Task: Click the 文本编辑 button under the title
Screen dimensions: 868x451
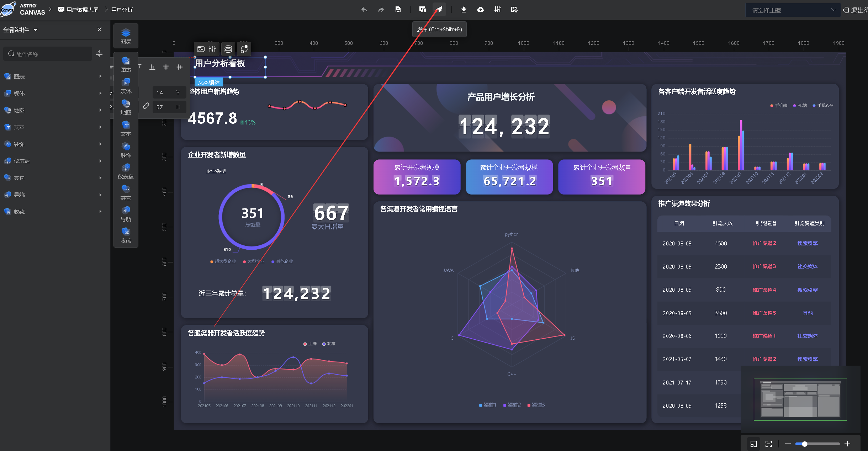Action: click(209, 82)
